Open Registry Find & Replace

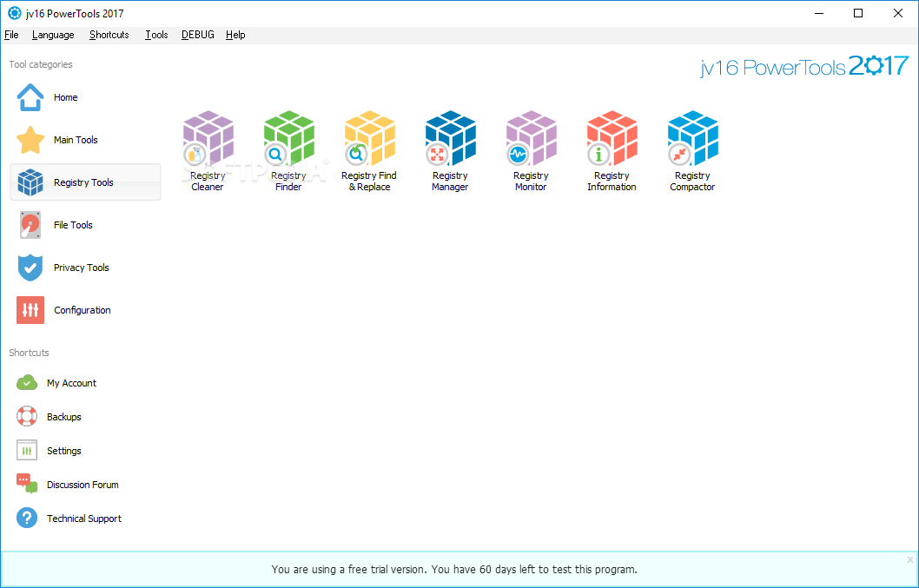click(369, 151)
